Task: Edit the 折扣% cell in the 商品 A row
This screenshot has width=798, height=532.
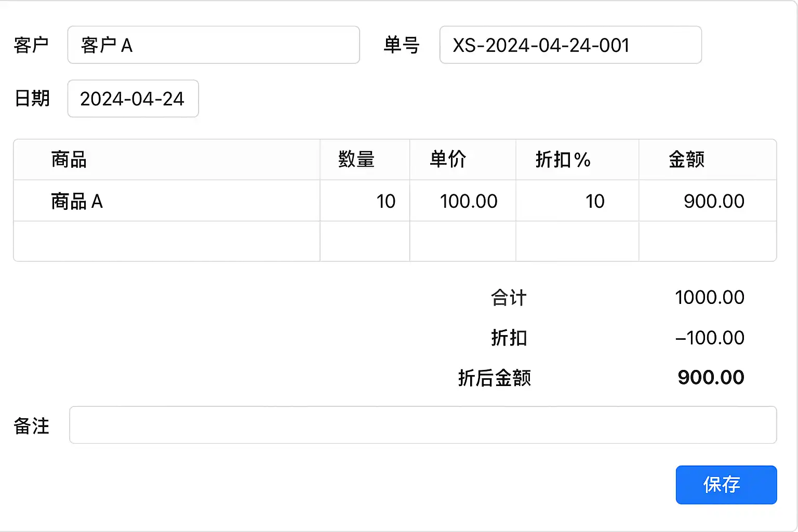Action: (x=577, y=201)
